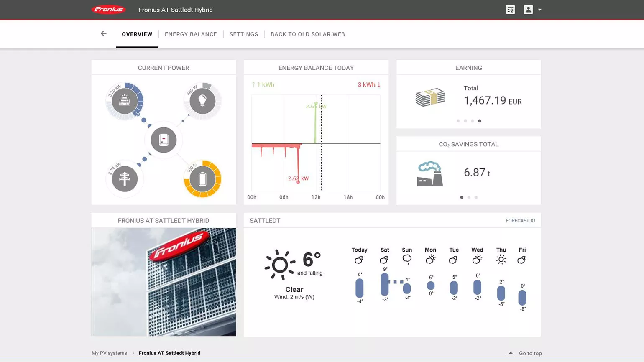644x362 pixels.
Task: Select the battery storage icon
Action: 202,179
